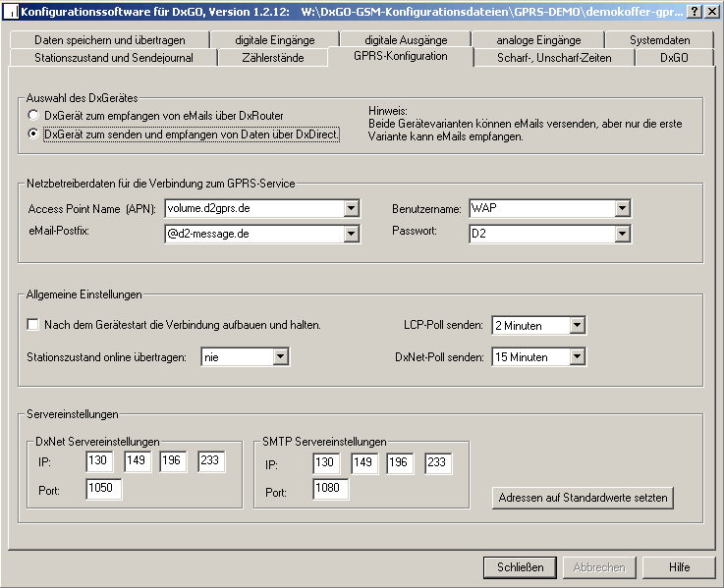Open the Access Point Name dropdown
The width and height of the screenshot is (724, 588).
pos(352,208)
